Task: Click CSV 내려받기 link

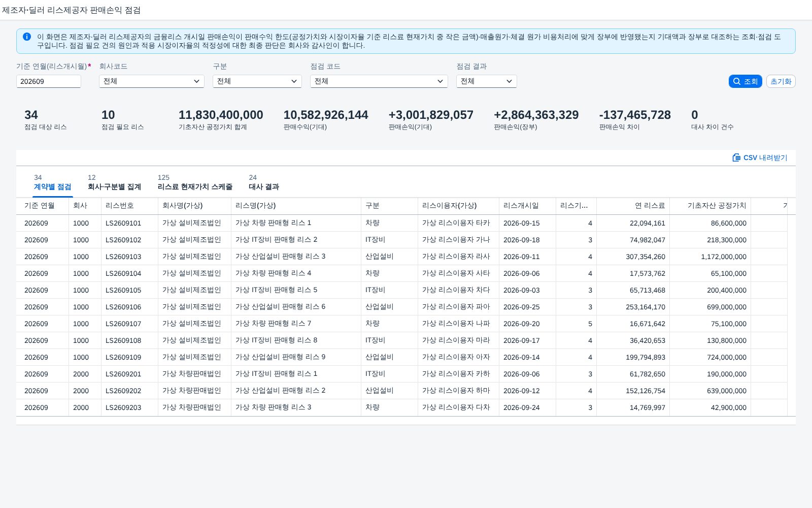Action: coord(760,157)
